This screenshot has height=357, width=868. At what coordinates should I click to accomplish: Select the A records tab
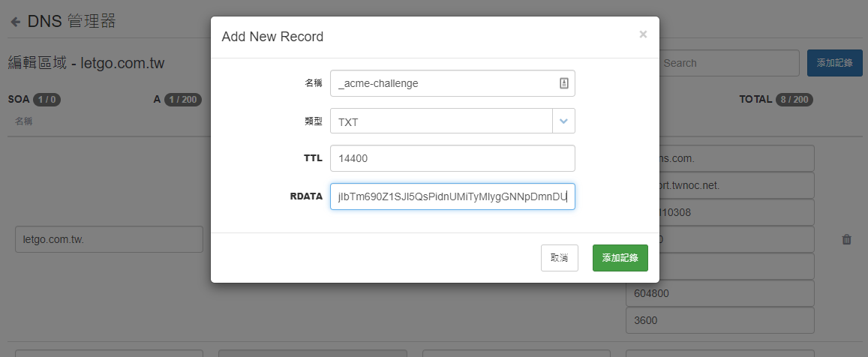(x=174, y=99)
